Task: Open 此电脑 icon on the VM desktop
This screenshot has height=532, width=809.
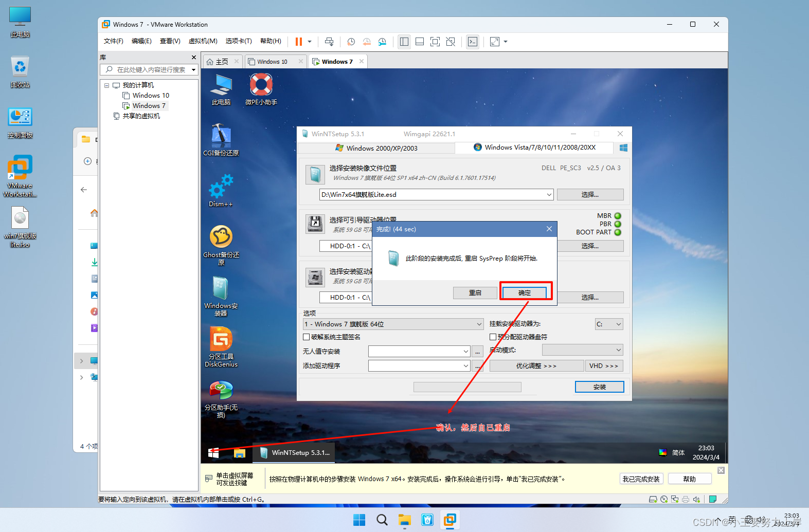Action: point(221,89)
